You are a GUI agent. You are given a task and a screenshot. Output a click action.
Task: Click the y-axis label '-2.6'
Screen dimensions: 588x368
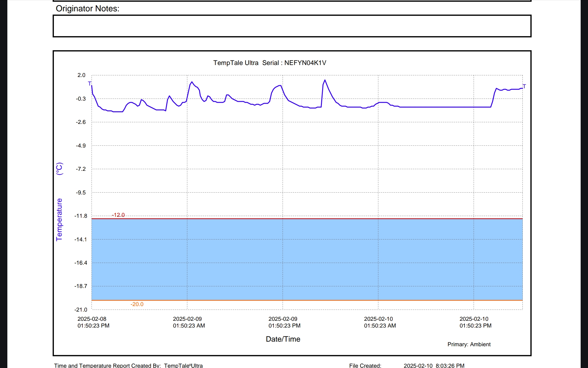pos(81,122)
